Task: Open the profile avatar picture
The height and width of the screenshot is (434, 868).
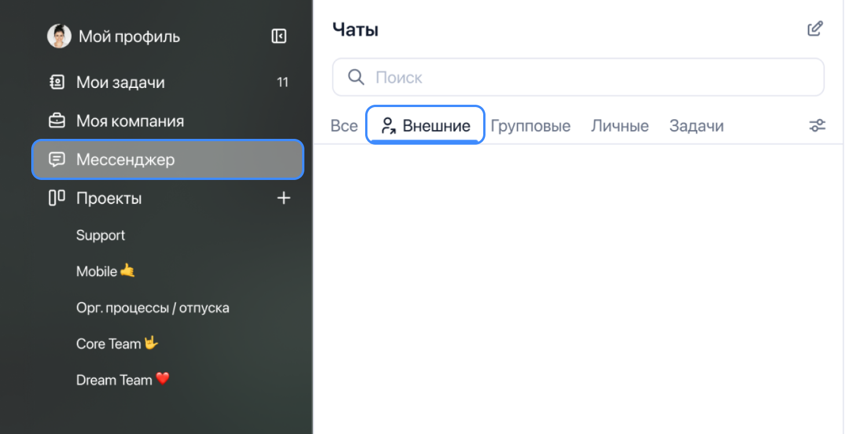Action: click(x=59, y=36)
